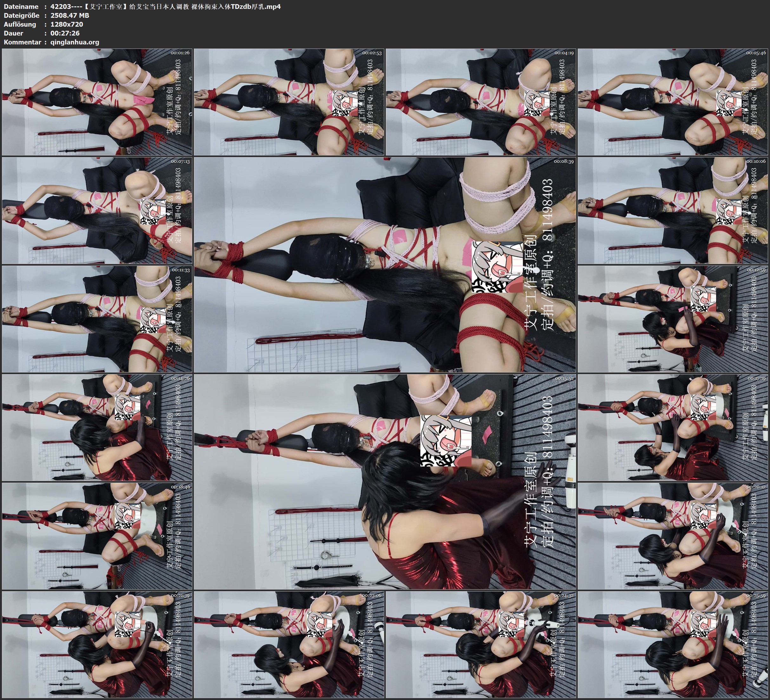Open the thumbnail timestamped 00:17:19
Screen dimensions: 770x700
673,427
